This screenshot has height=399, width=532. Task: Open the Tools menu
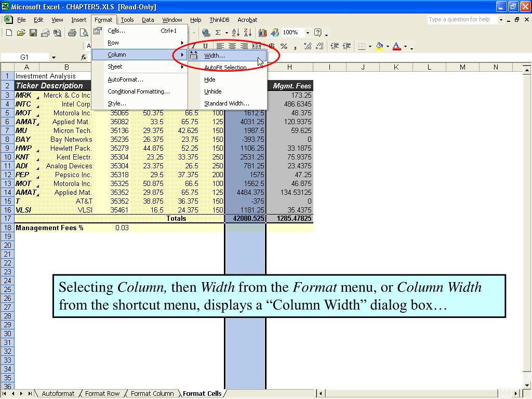[x=127, y=20]
